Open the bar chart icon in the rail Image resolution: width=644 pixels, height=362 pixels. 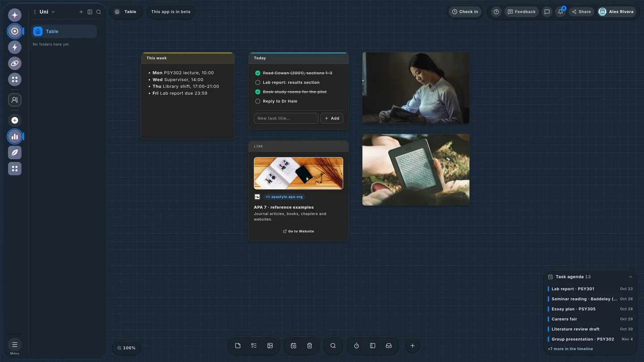15,137
